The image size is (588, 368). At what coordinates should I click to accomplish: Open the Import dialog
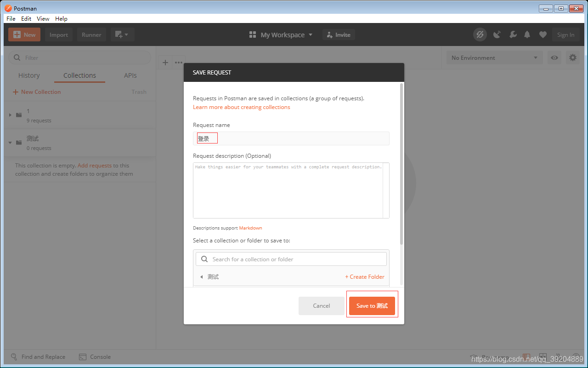tap(59, 34)
